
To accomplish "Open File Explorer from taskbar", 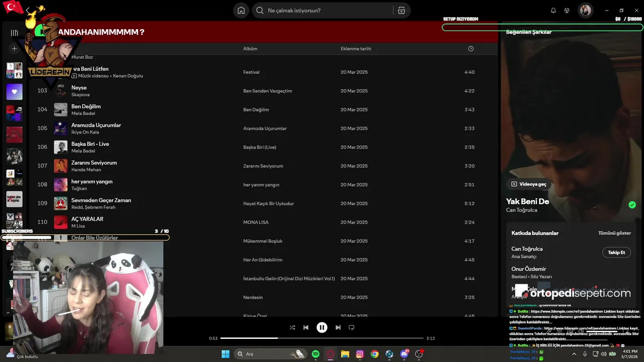I will coord(345,354).
